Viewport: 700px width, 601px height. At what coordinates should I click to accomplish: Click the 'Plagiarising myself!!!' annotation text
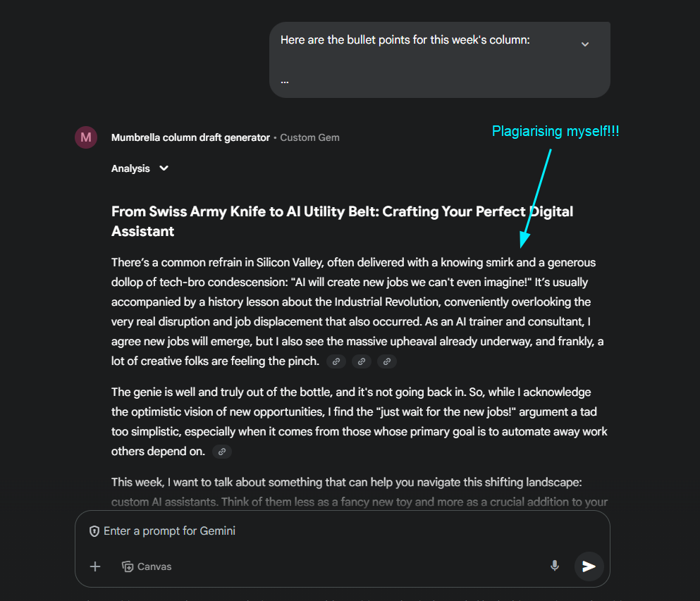coord(555,131)
